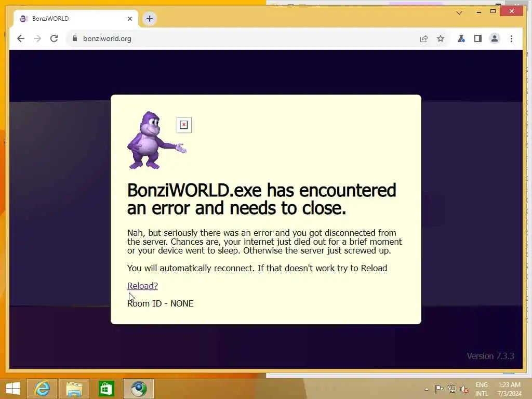The width and height of the screenshot is (532, 399).
Task: Close the browser window
Action: (512, 11)
